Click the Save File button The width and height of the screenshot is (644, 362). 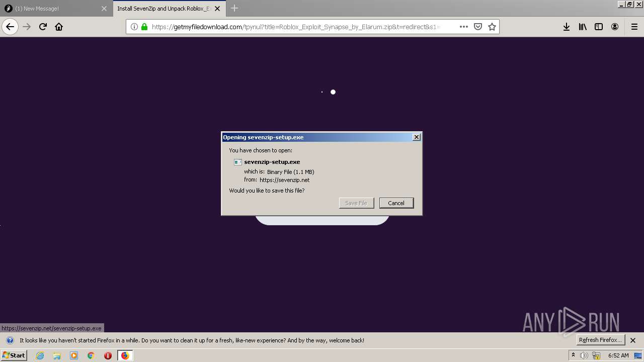click(356, 203)
